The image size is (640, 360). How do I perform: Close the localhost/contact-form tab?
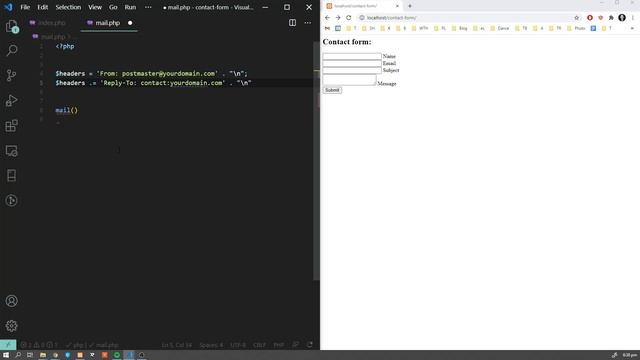[x=397, y=6]
